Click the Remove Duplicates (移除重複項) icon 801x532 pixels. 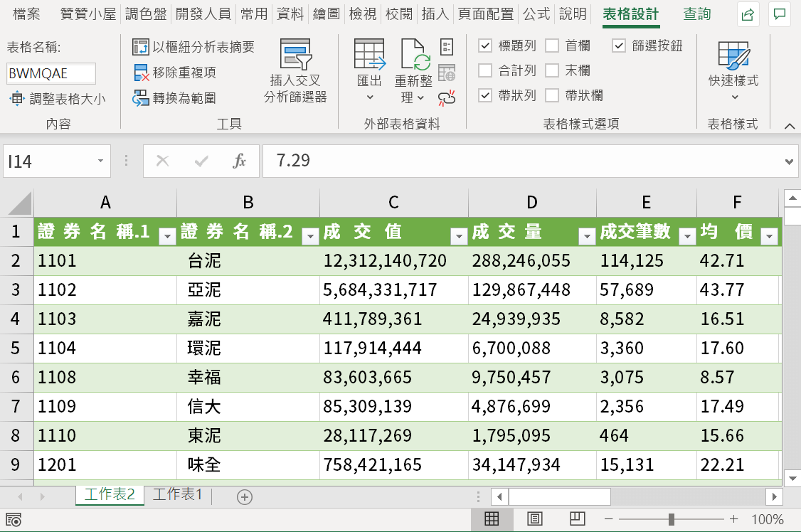pos(140,73)
